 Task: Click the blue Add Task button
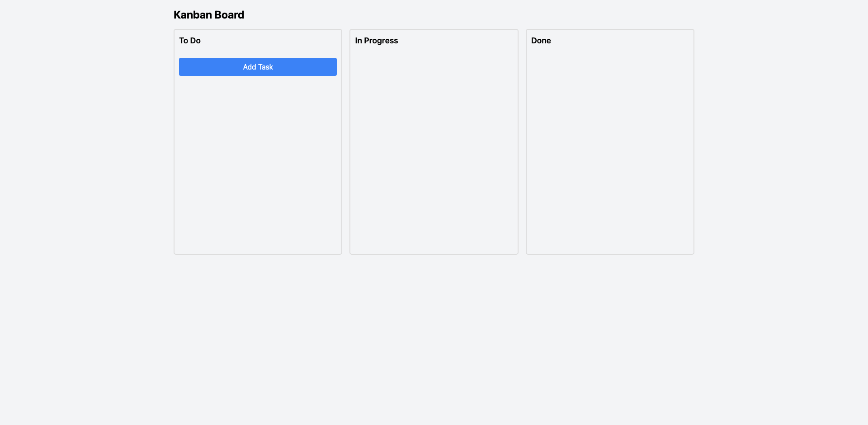pyautogui.click(x=258, y=67)
